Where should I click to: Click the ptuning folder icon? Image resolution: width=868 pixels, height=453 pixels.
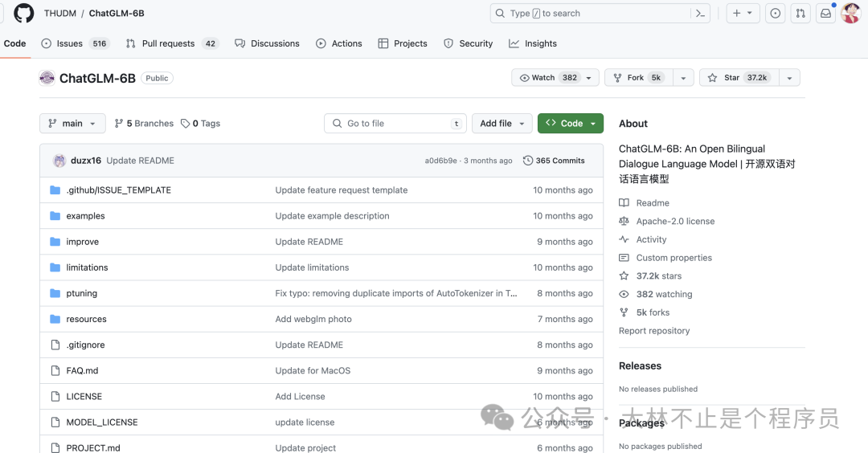click(x=55, y=293)
